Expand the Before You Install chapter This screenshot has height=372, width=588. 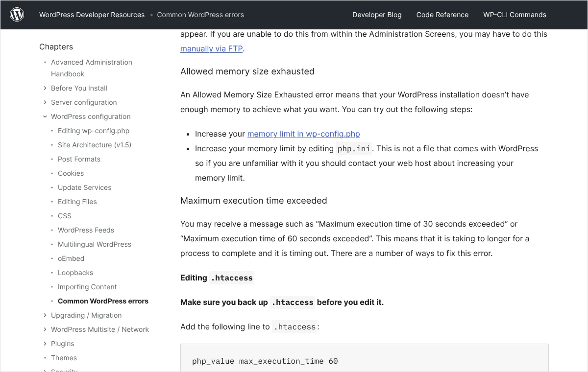click(45, 88)
